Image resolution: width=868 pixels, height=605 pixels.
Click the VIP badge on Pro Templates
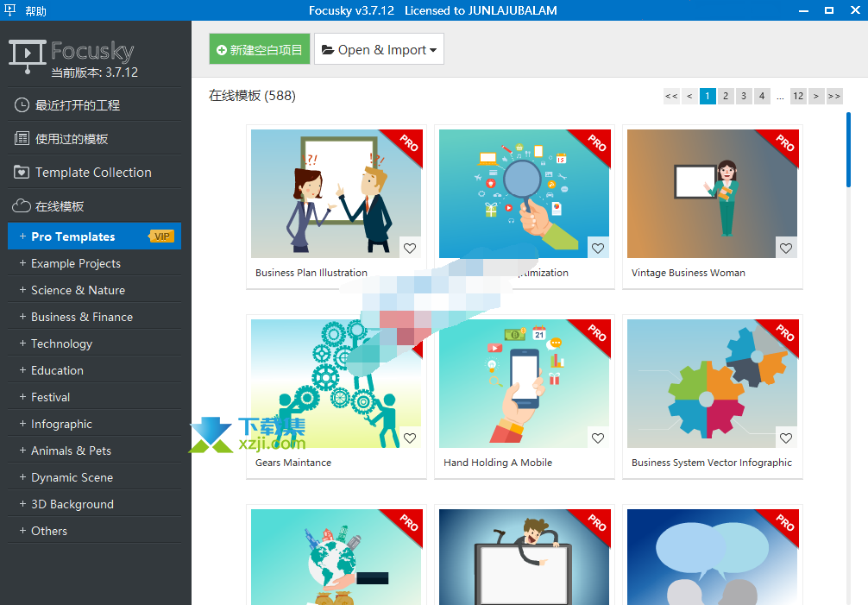click(x=161, y=236)
